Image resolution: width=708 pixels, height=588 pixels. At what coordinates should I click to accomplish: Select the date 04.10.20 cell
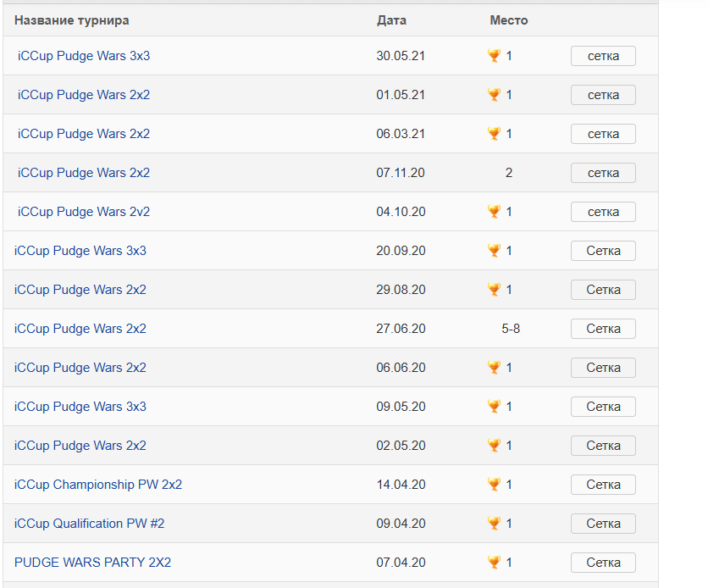tap(401, 212)
